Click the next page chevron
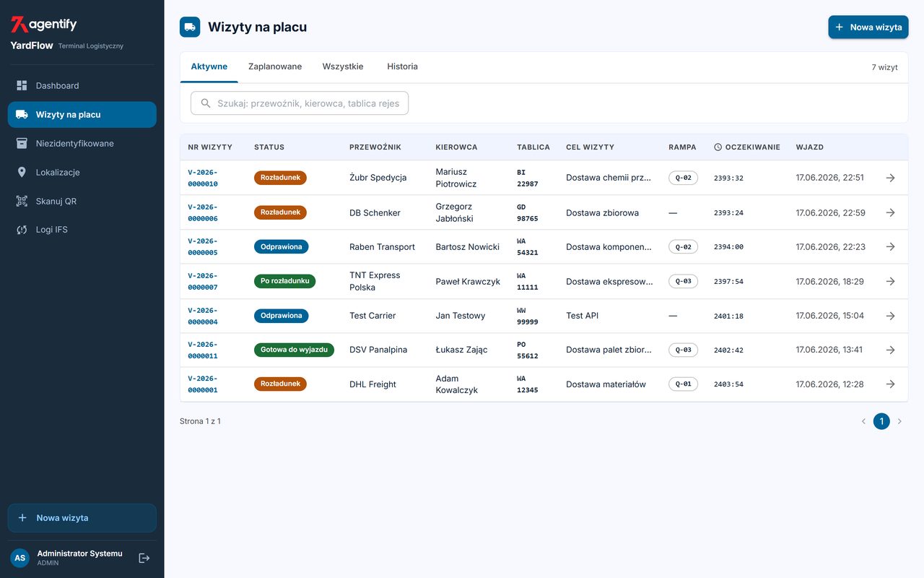Image resolution: width=924 pixels, height=578 pixels. 899,421
